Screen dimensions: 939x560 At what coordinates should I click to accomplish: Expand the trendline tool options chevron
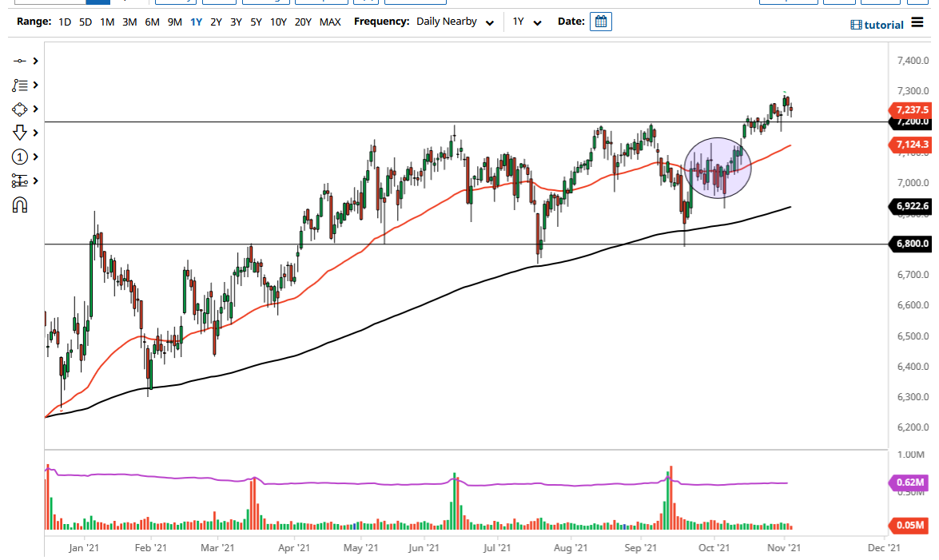click(x=34, y=60)
